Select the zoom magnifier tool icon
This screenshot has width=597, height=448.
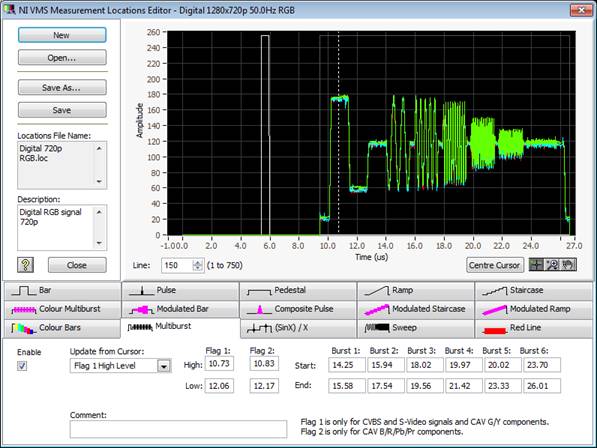[552, 265]
